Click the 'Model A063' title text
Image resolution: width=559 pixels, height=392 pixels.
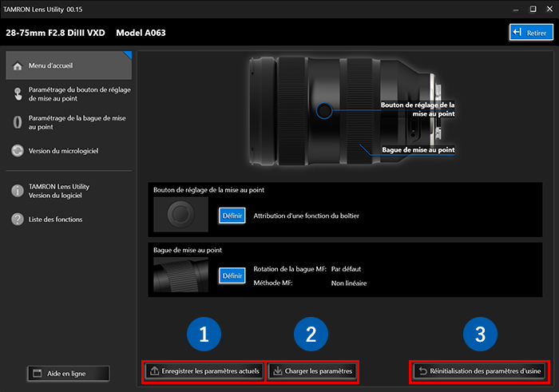pos(141,33)
